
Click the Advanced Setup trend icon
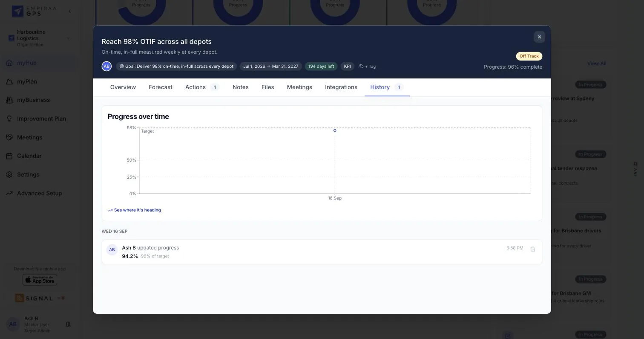(x=9, y=193)
